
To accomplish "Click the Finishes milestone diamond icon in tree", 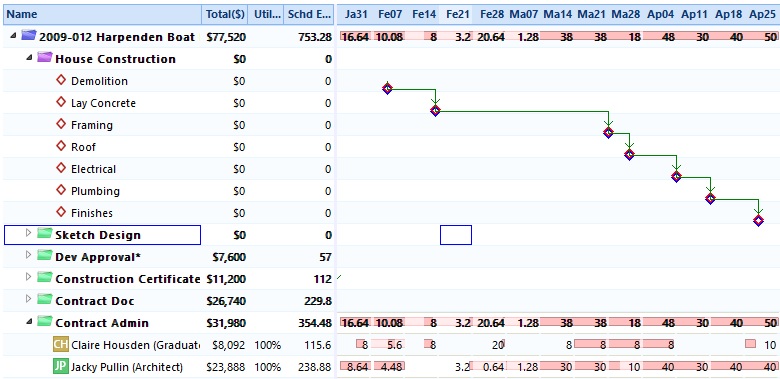I will coord(61,211).
